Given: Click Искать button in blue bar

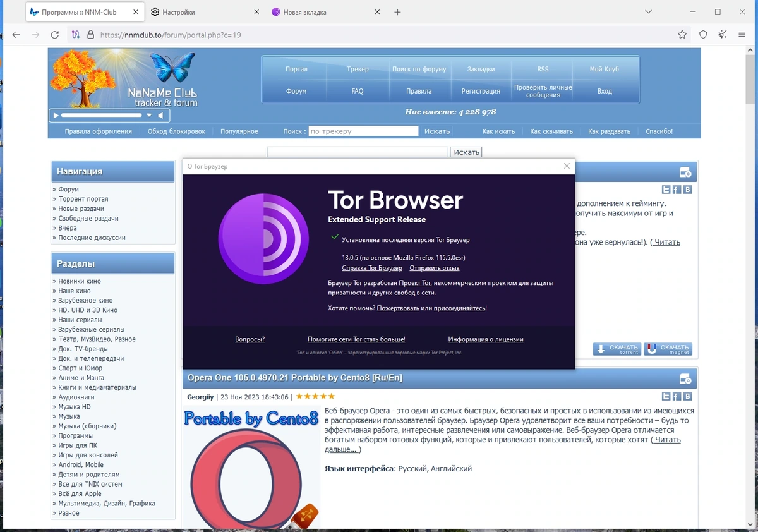Looking at the screenshot, I should coord(437,131).
